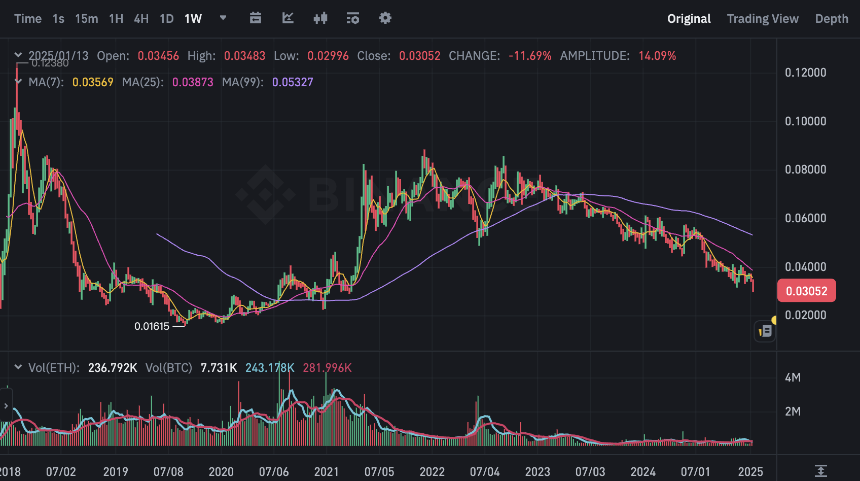
Task: Switch to the Original chart view
Action: click(x=689, y=19)
